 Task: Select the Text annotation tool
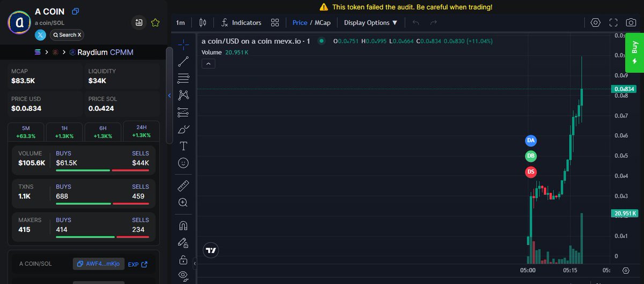click(183, 146)
